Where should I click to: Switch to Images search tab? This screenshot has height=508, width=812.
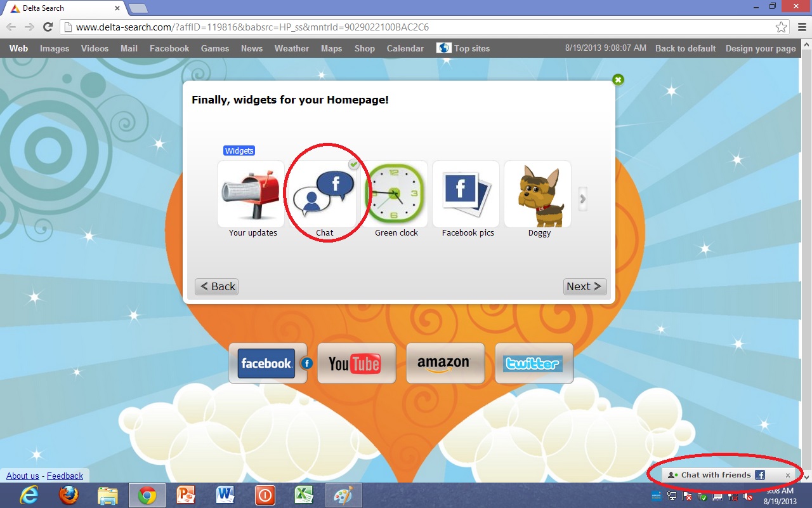click(x=55, y=48)
